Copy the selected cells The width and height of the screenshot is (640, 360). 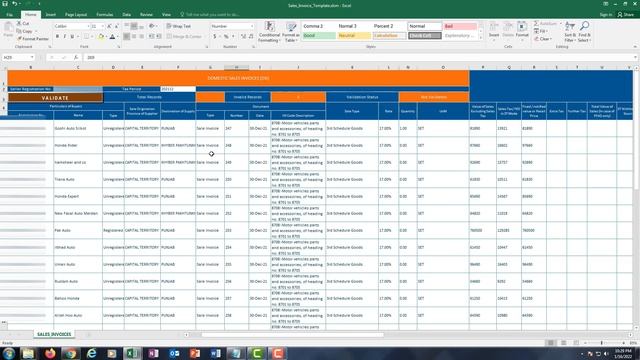point(24,31)
